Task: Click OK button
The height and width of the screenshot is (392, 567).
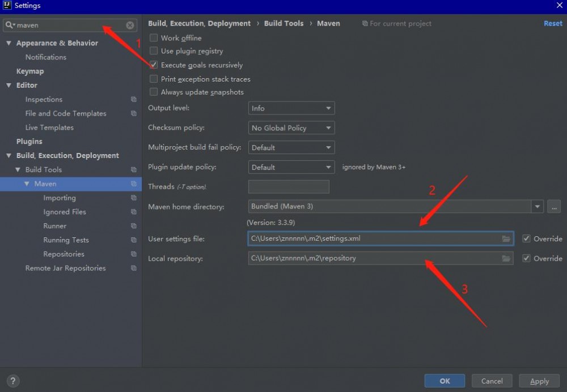Action: coord(445,381)
